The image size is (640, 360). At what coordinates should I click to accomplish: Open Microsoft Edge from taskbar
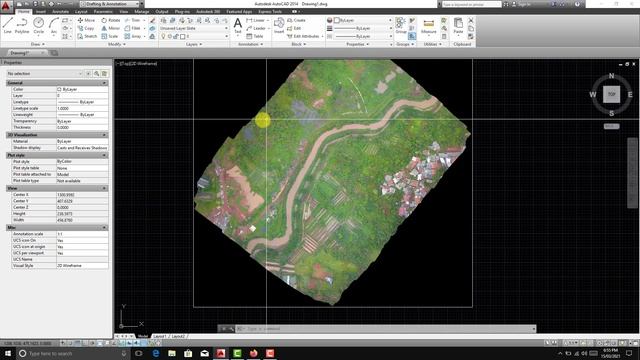click(x=156, y=353)
